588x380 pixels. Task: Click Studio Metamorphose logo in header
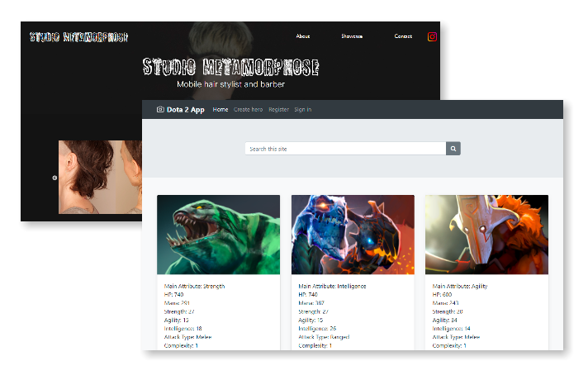coord(78,37)
